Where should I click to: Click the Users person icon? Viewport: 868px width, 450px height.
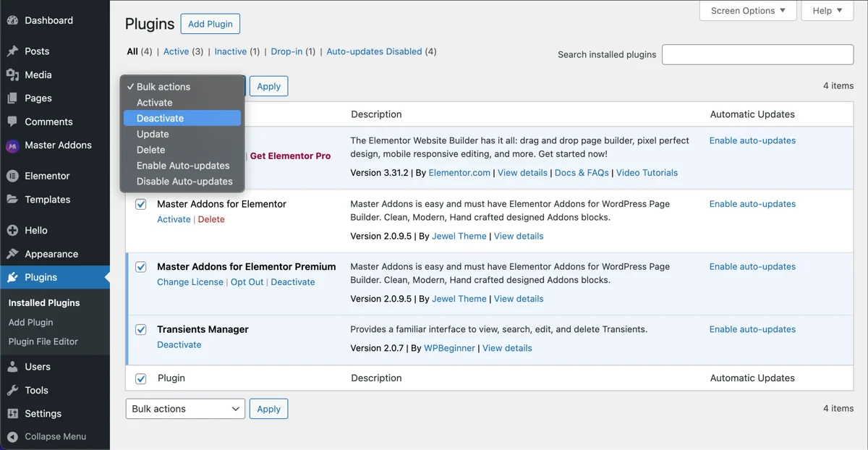[12, 367]
